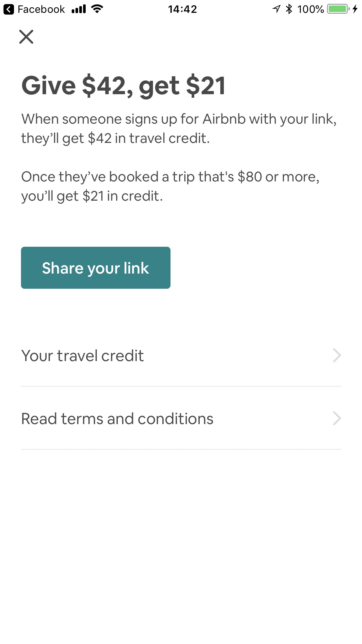Open Your travel credit
The height and width of the screenshot is (644, 362).
[x=82, y=356]
